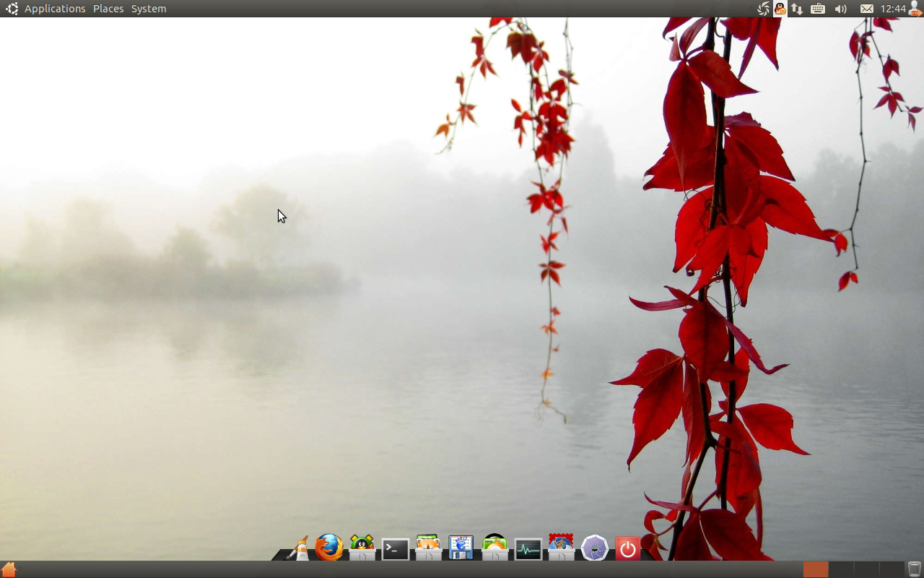The image size is (924, 578).
Task: Open the mail envelope messaging indicator
Action: coord(867,9)
